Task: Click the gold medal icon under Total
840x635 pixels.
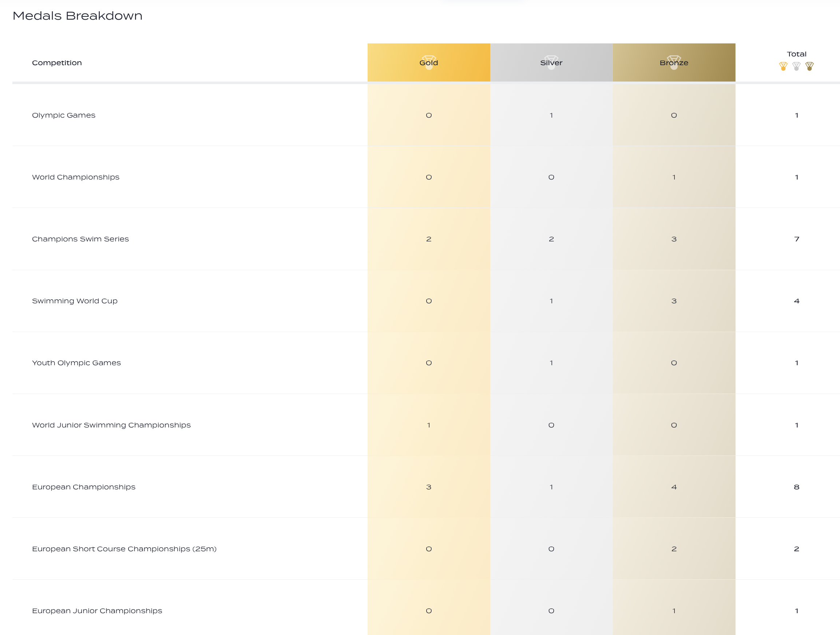Action: (x=783, y=67)
